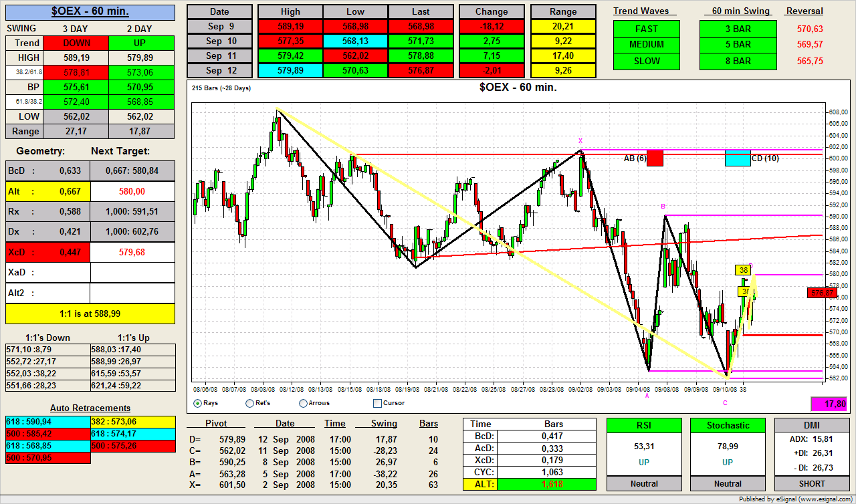Click the magenta B pivot label on chart
856x504 pixels.
pos(663,207)
